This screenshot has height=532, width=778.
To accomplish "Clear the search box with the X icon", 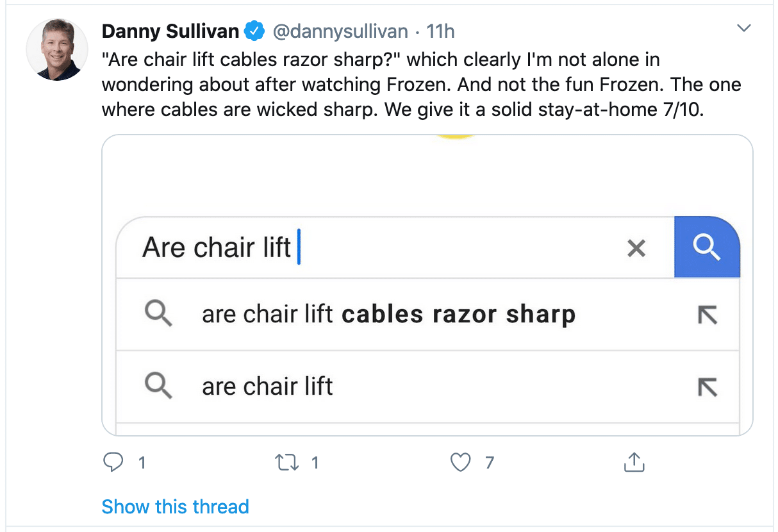I will click(636, 248).
